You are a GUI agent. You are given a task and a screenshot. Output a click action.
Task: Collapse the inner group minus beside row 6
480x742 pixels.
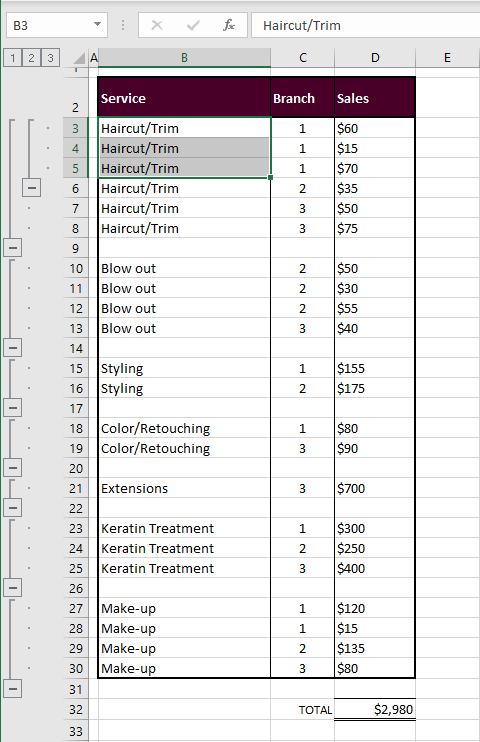point(31,188)
